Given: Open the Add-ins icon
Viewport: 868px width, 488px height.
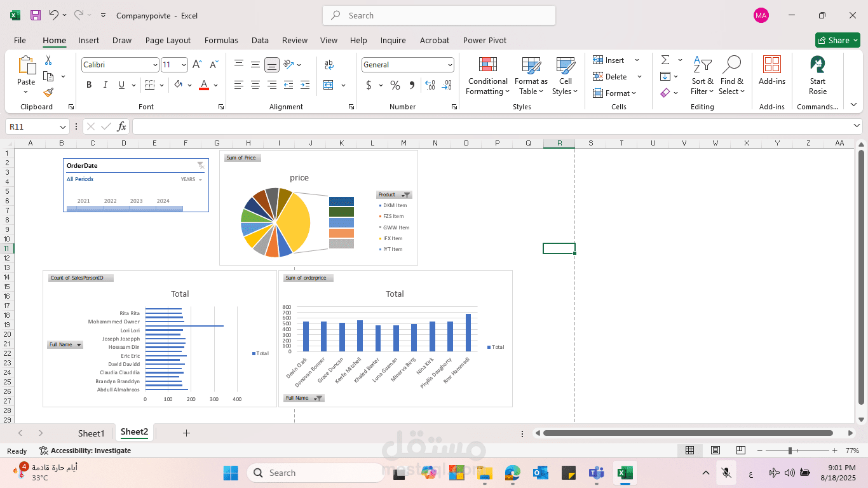Looking at the screenshot, I should coord(772,64).
